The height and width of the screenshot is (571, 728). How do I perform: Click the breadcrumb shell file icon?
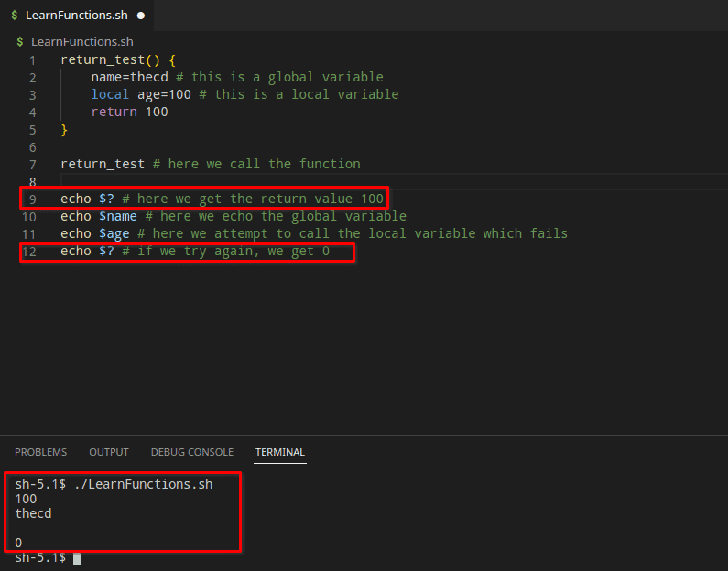(20, 42)
